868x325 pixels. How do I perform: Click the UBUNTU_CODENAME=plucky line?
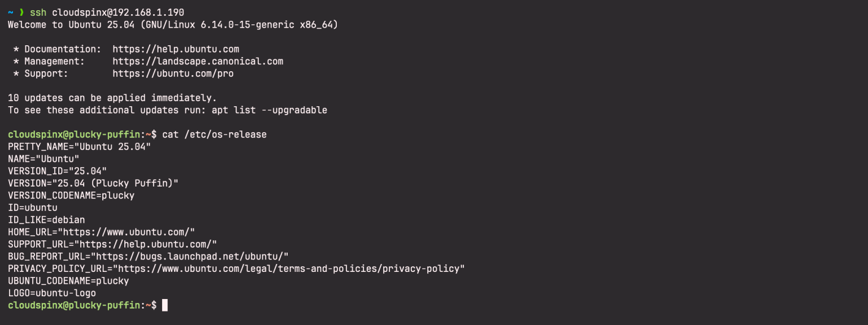68,281
